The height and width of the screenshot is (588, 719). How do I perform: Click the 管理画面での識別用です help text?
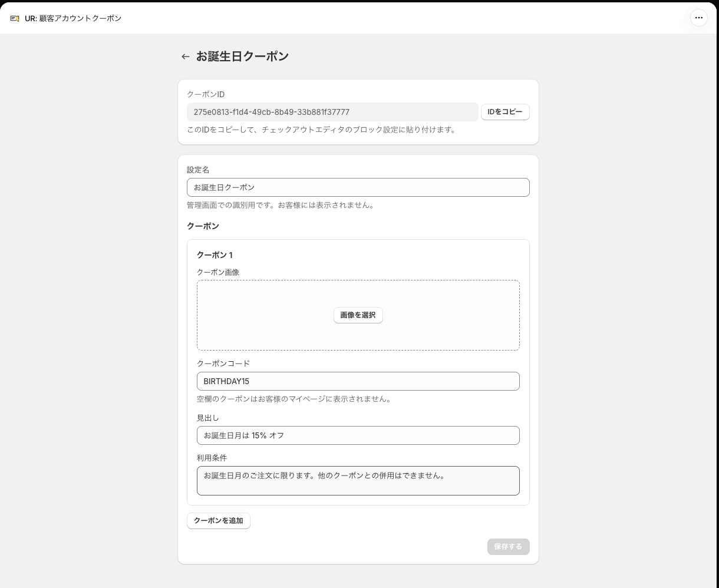click(x=281, y=205)
